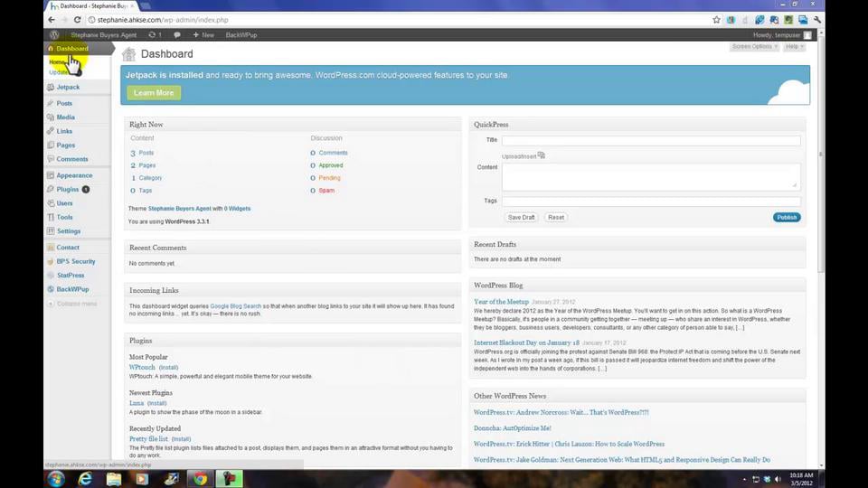Click the Plugins sidebar icon
Image resolution: width=868 pixels, height=488 pixels.
click(x=51, y=189)
